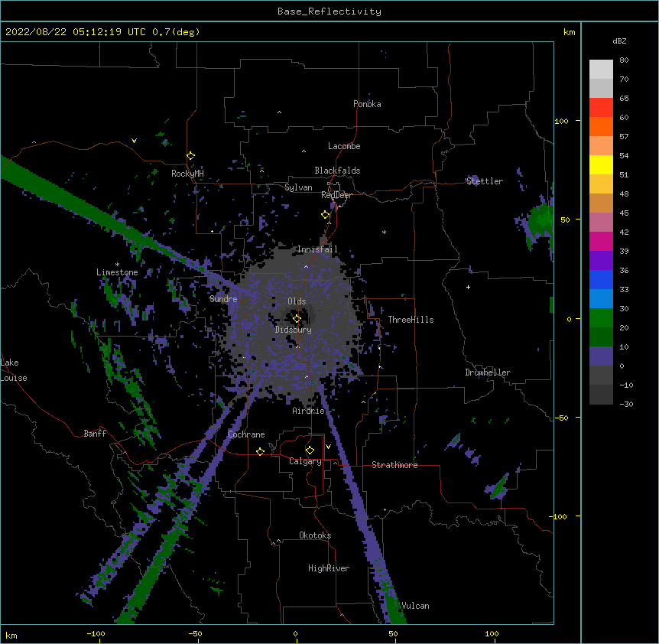Click the Stettler city label
Image resolution: width=659 pixels, height=644 pixels.
click(485, 181)
